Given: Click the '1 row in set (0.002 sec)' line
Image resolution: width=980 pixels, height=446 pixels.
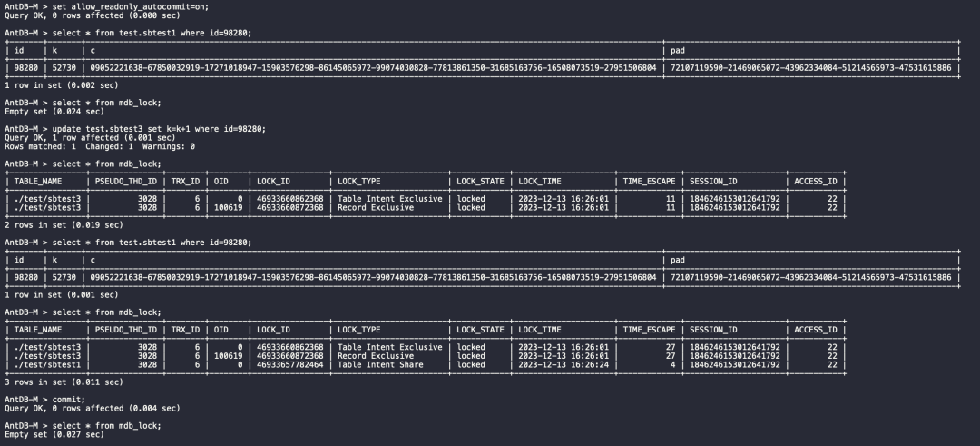Looking at the screenshot, I should tap(61, 85).
